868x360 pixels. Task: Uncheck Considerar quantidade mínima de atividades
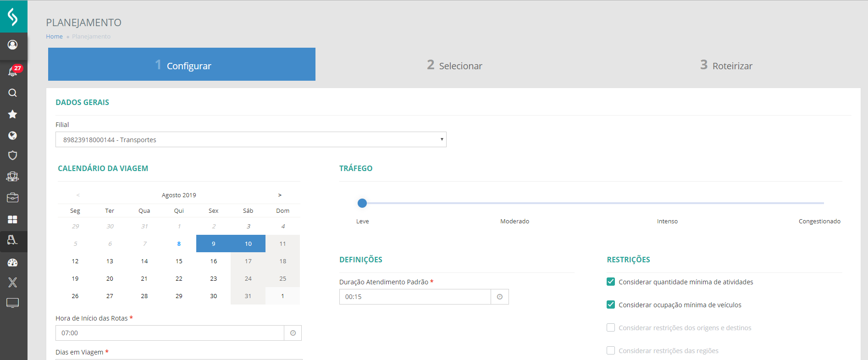pyautogui.click(x=611, y=282)
